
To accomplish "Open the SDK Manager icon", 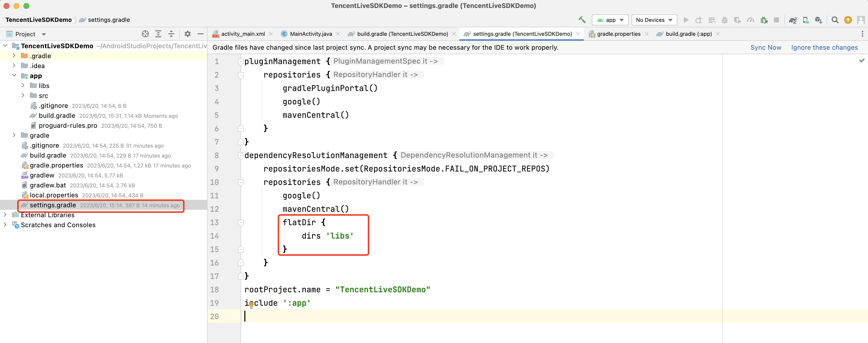I will [818, 20].
